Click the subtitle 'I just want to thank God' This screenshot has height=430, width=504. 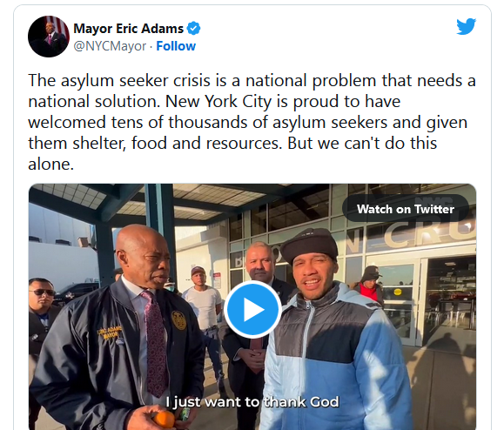252,402
